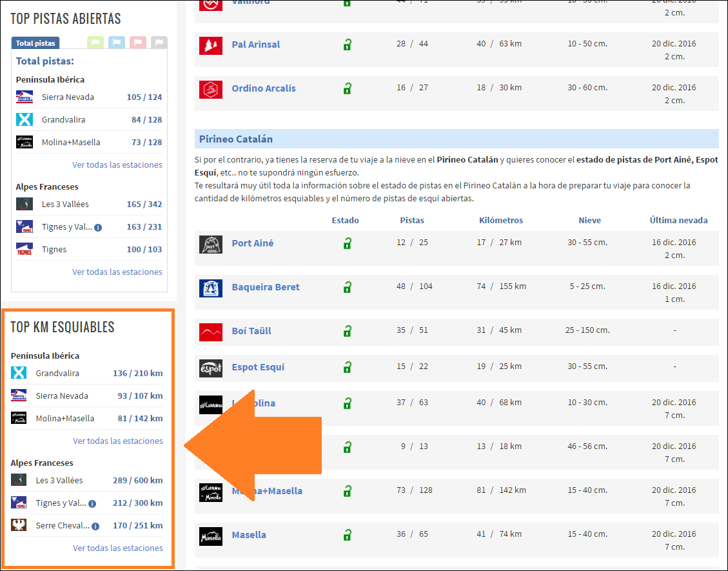Switch to the blue flag tab
Image resolution: width=728 pixels, height=571 pixels.
(x=117, y=43)
